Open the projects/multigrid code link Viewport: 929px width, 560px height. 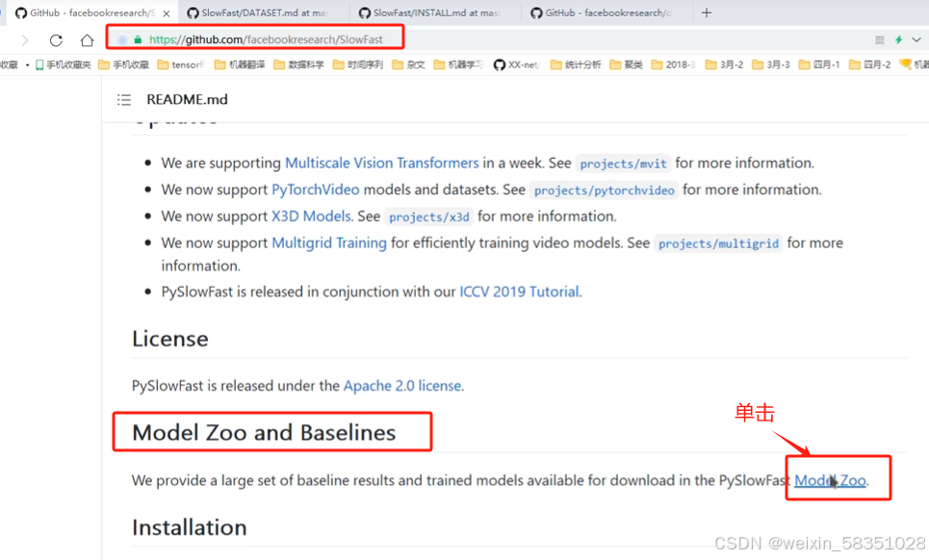coord(719,243)
